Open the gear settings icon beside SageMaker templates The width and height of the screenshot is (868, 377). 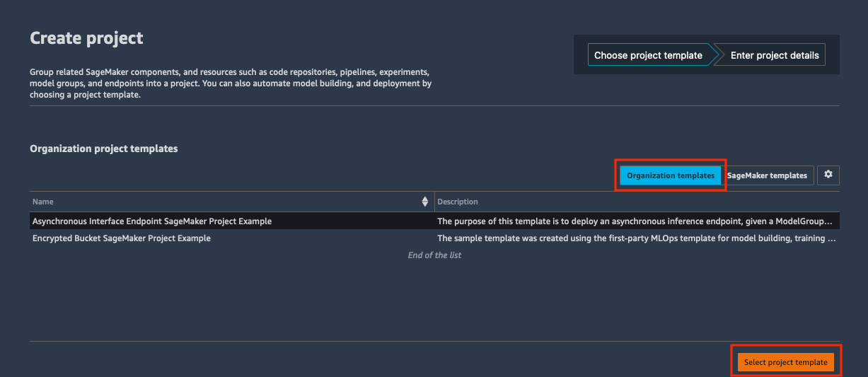pos(828,175)
